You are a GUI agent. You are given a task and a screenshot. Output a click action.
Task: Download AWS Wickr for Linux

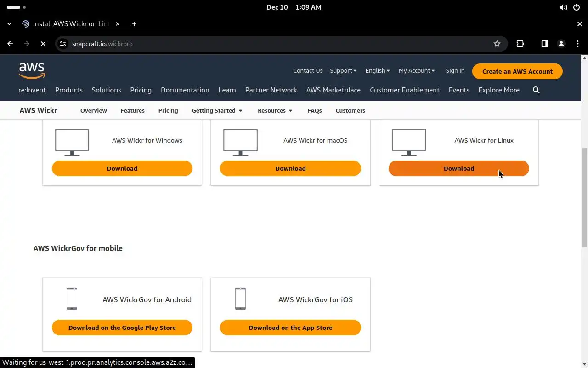point(459,168)
